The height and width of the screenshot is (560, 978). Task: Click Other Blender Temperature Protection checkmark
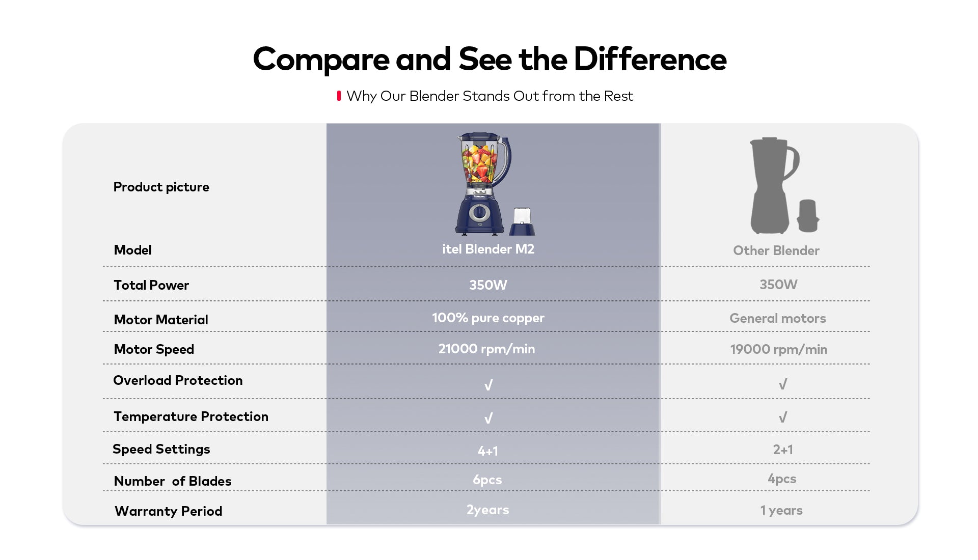782,417
